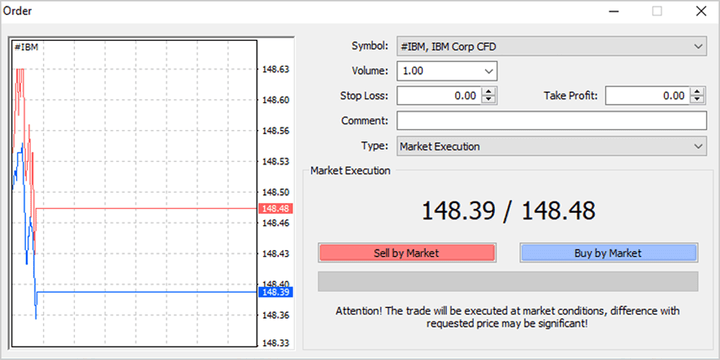The width and height of the screenshot is (720, 360).
Task: Open the Symbol dropdown showing #IBM
Action: [551, 46]
